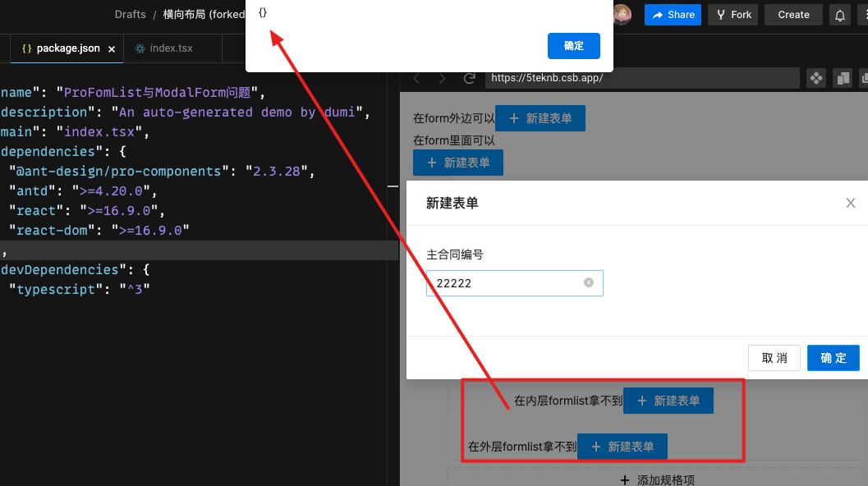Open the Drafts breadcrumb
The image size is (868, 486).
coord(130,14)
